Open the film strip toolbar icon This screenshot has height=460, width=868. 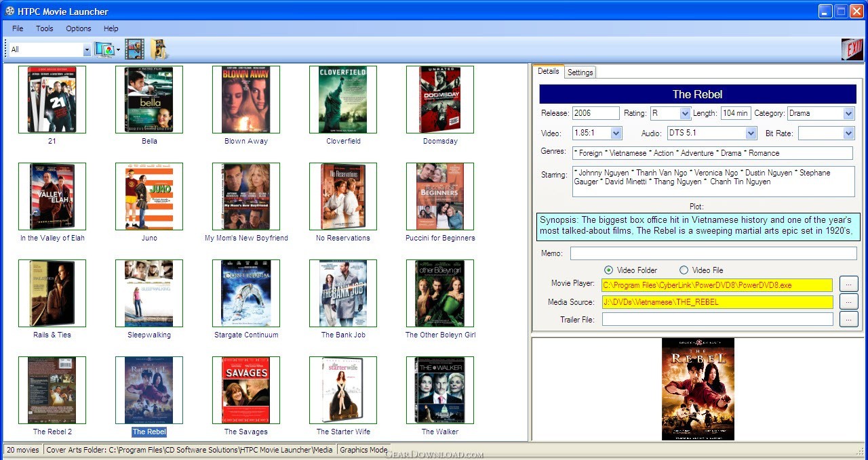(134, 49)
